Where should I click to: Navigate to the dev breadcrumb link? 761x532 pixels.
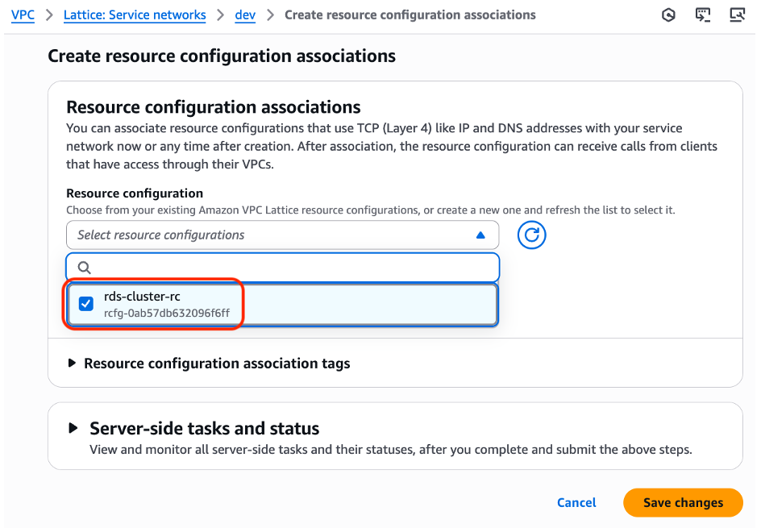pos(245,15)
